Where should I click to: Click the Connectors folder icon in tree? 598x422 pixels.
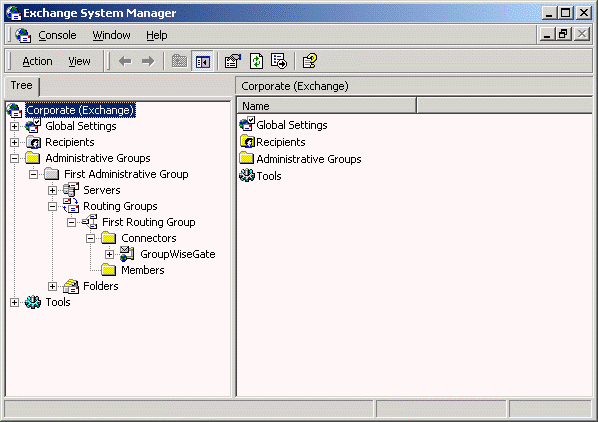pos(109,238)
